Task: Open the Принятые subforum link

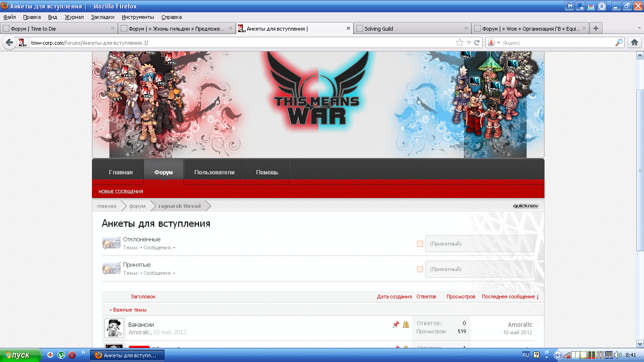Action: point(137,265)
